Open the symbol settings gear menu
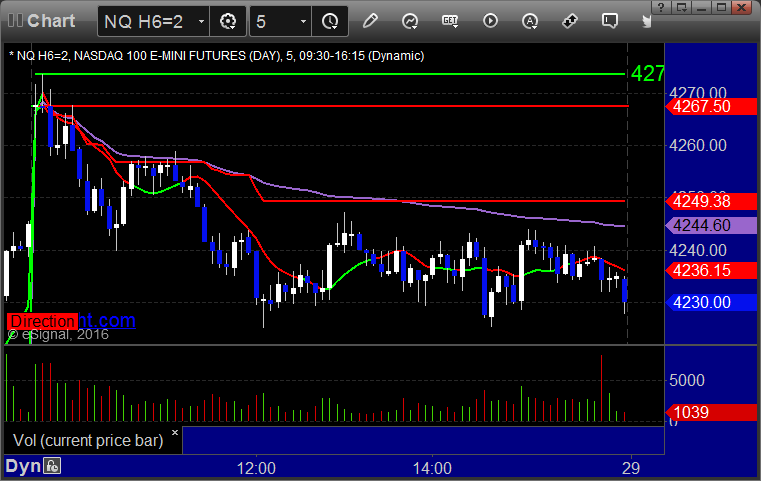Image resolution: width=761 pixels, height=481 pixels. 228,21
